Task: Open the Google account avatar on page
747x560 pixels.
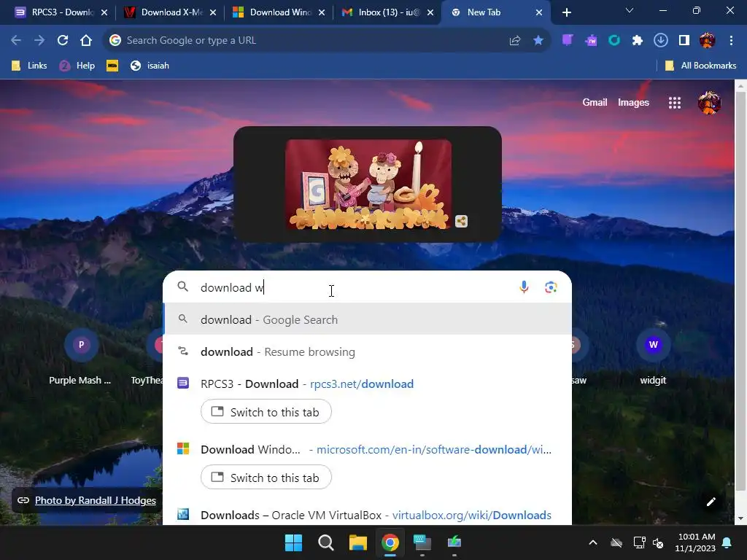Action: (x=709, y=102)
